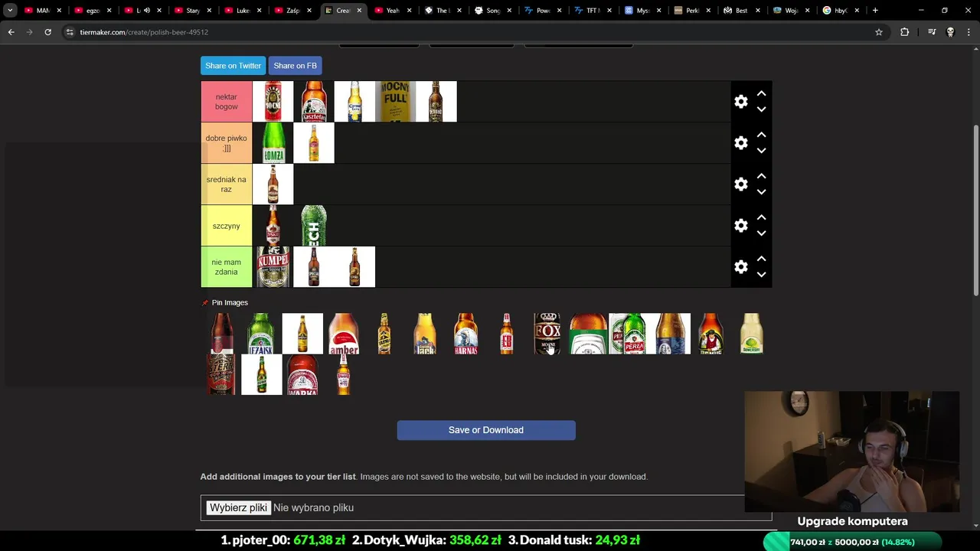Move szczyny tier up with arrow

[x=761, y=217]
